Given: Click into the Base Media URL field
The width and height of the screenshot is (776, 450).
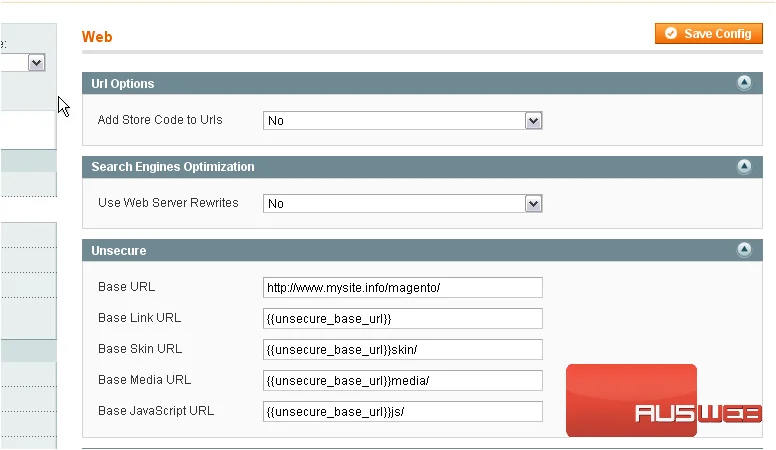Looking at the screenshot, I should 402,381.
